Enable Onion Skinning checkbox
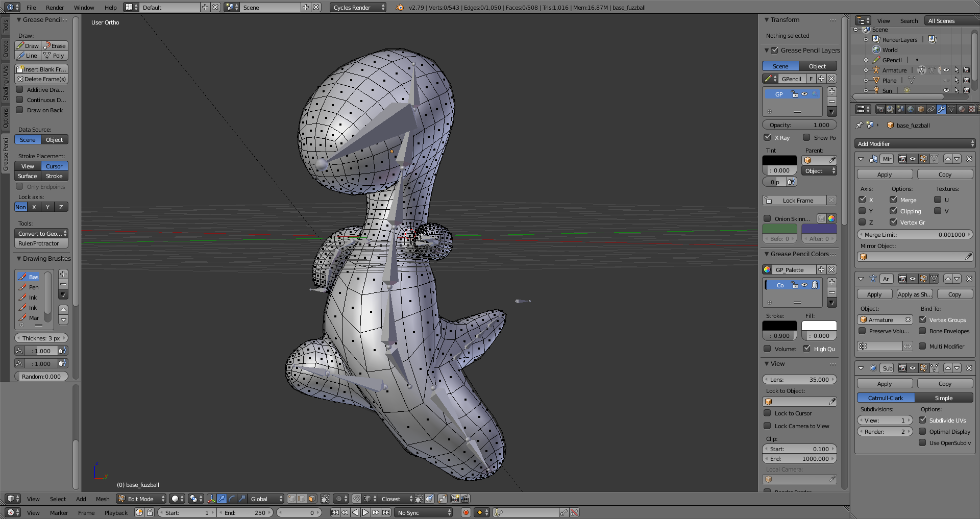Viewport: 980px width, 519px height. click(x=768, y=218)
